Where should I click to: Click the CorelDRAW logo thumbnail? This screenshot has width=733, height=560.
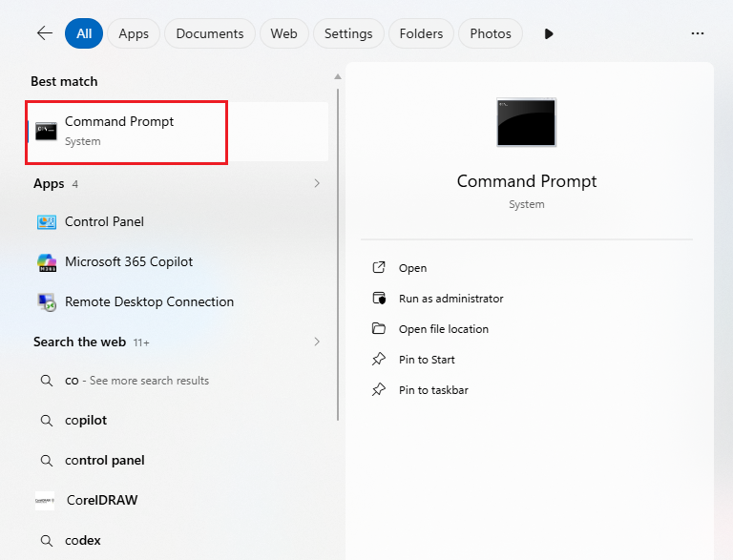pyautogui.click(x=45, y=500)
